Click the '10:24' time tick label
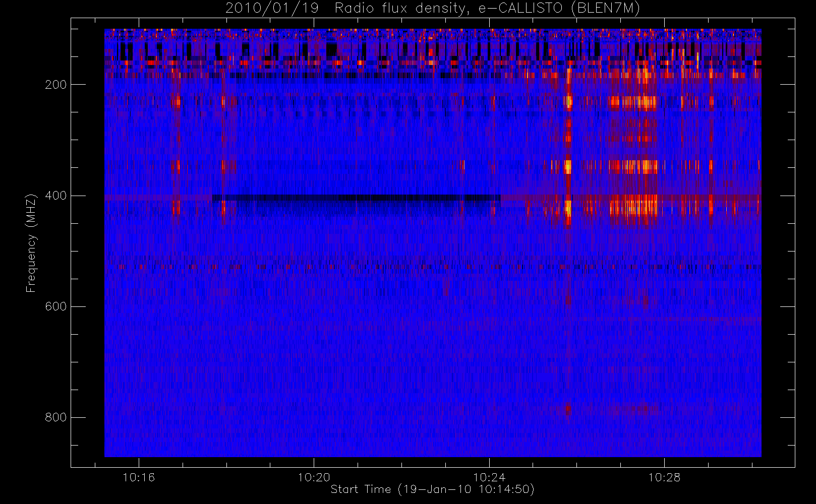 coord(489,477)
